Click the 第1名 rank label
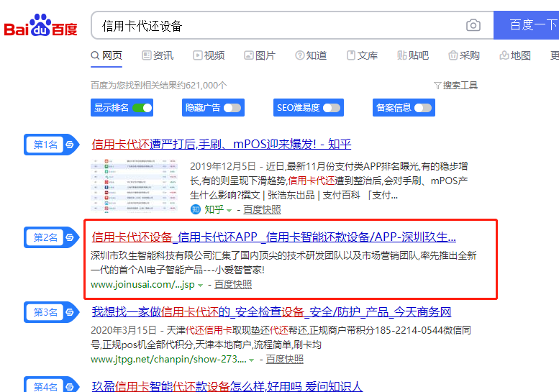The width and height of the screenshot is (559, 392). tap(45, 145)
